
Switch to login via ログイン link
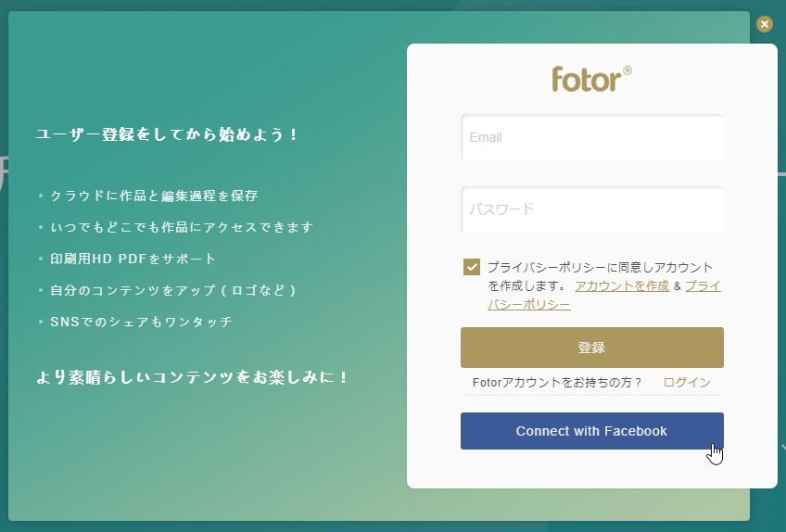tap(687, 383)
